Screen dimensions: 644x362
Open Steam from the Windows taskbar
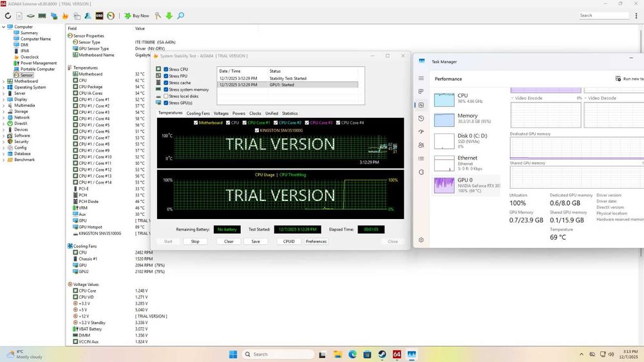(382, 354)
